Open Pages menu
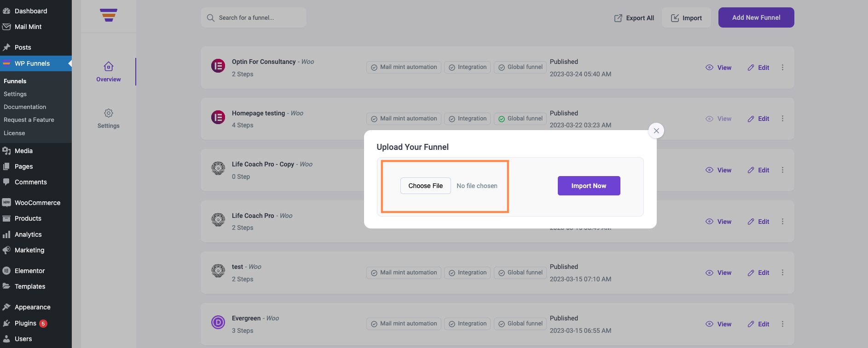Viewport: 868px width, 348px height. [35, 166]
